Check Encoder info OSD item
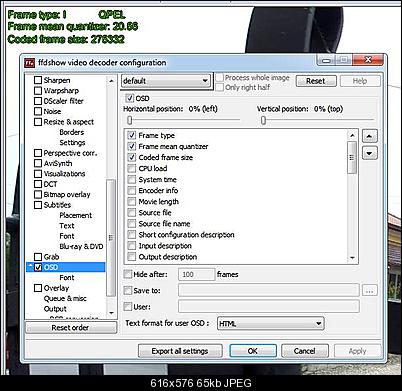Screen dimensions: 402x391 (132, 190)
